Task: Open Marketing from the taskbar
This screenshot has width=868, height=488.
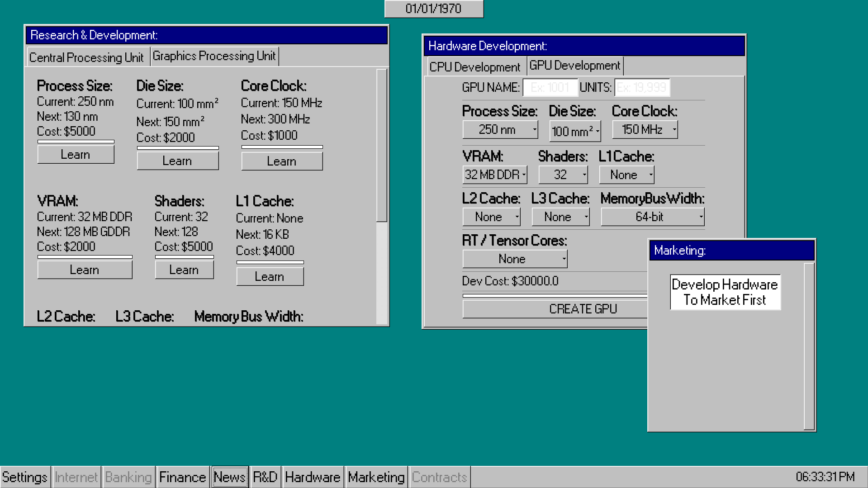Action: click(x=376, y=477)
